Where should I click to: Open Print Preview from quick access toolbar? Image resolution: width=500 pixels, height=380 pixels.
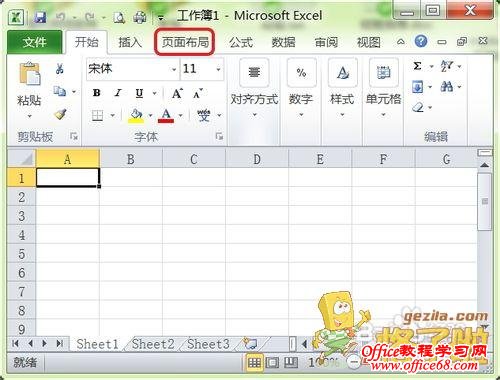(x=119, y=17)
